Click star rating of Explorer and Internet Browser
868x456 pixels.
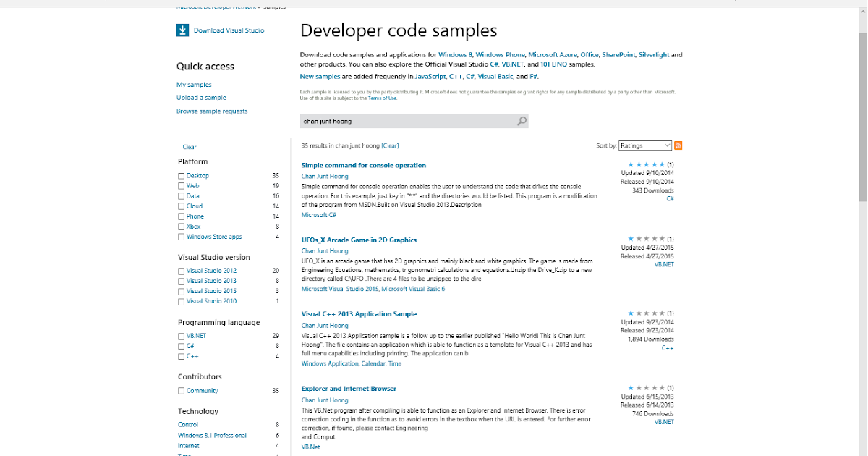(x=646, y=388)
